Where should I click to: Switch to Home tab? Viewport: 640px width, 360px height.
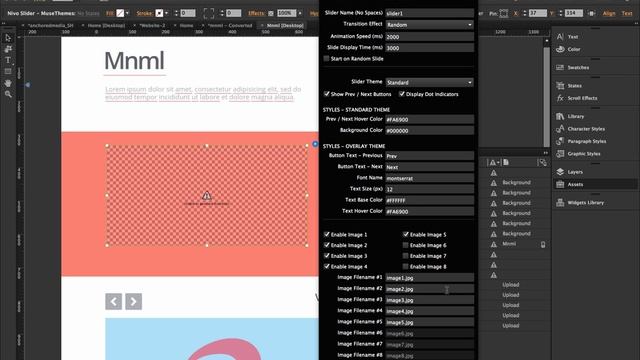tap(187, 25)
